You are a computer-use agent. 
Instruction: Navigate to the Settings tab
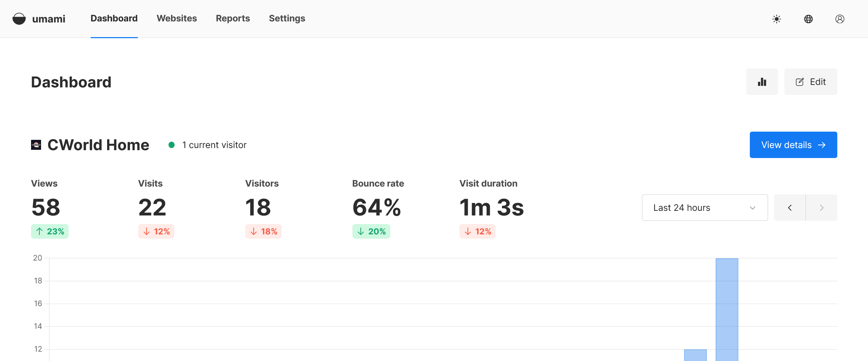pos(287,19)
